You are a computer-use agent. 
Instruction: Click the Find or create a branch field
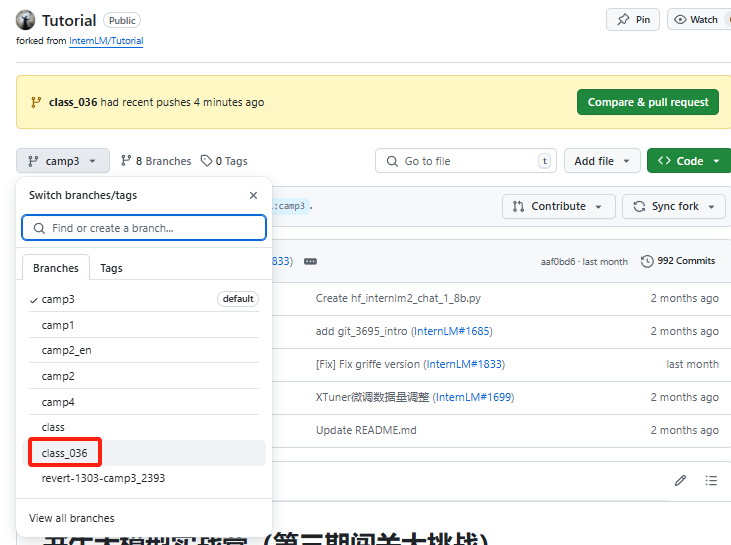(x=144, y=228)
